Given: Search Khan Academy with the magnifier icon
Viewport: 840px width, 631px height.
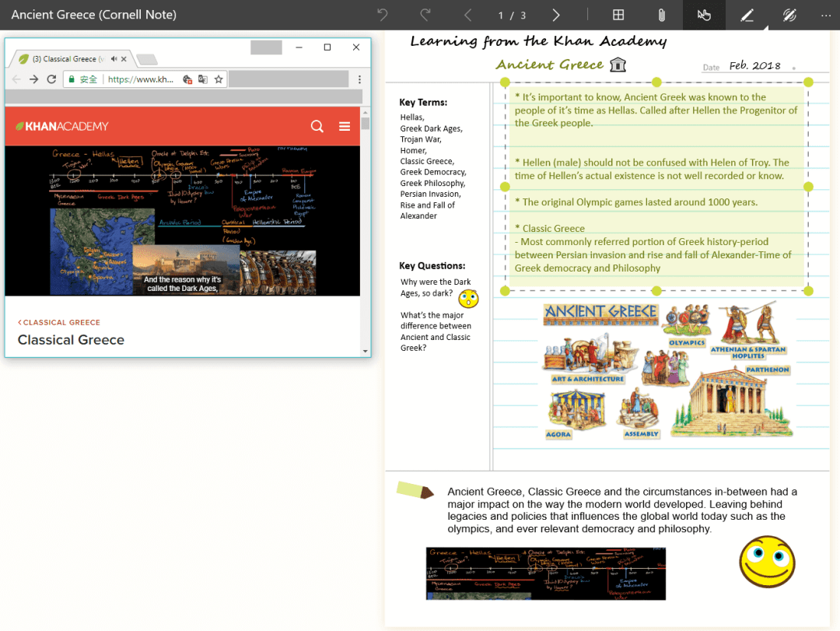Looking at the screenshot, I should tap(317, 126).
